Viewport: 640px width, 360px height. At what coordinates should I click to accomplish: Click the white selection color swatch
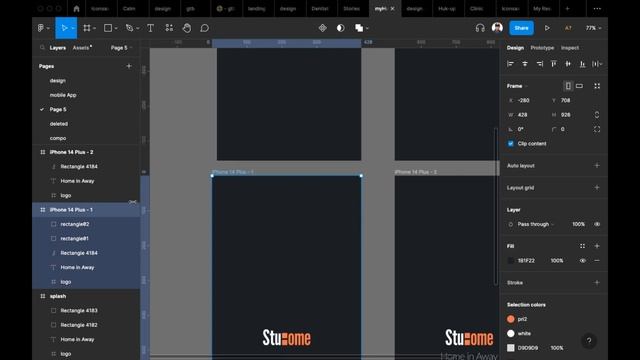coord(511,333)
